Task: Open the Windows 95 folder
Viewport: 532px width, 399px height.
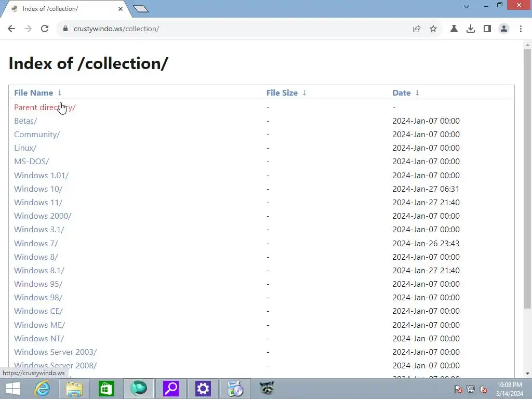Action: 38,284
